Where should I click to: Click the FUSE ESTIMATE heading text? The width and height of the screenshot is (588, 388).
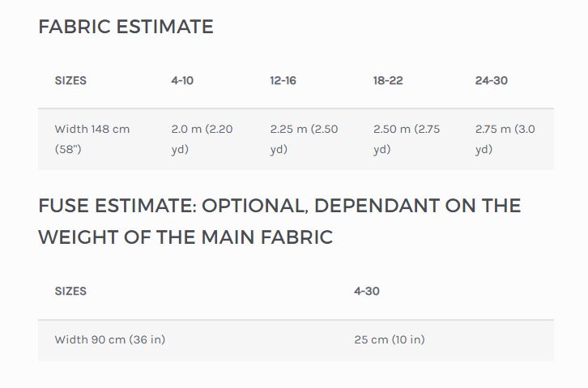tap(279, 221)
